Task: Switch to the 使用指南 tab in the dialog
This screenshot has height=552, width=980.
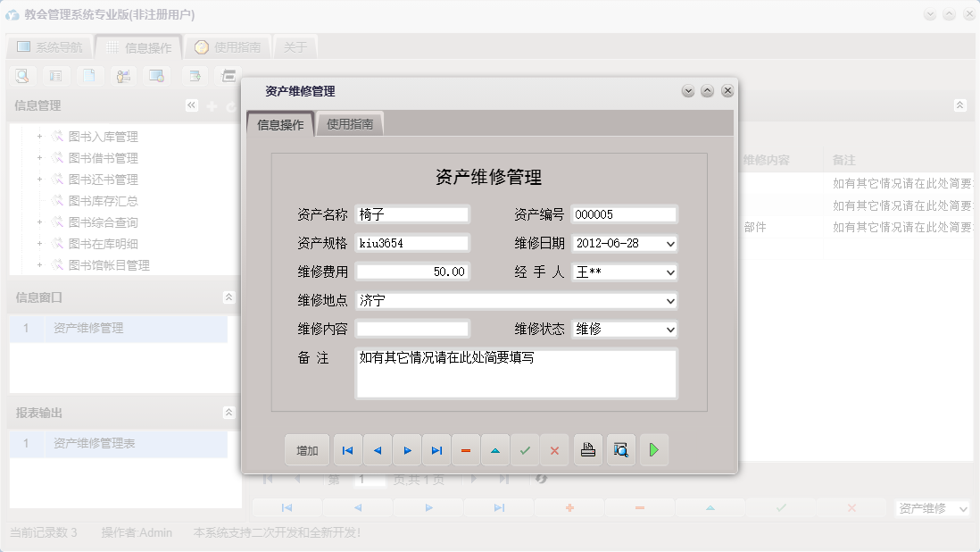Action: point(349,124)
